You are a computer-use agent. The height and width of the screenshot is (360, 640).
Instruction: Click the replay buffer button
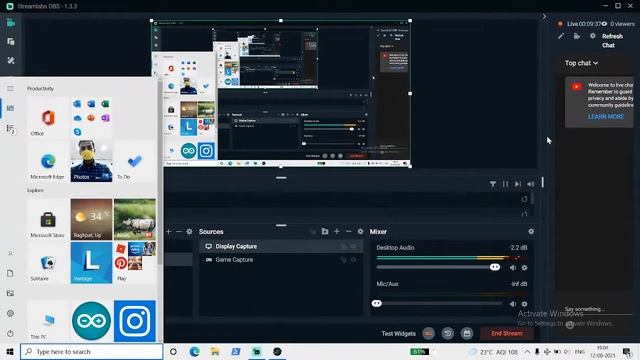point(448,333)
